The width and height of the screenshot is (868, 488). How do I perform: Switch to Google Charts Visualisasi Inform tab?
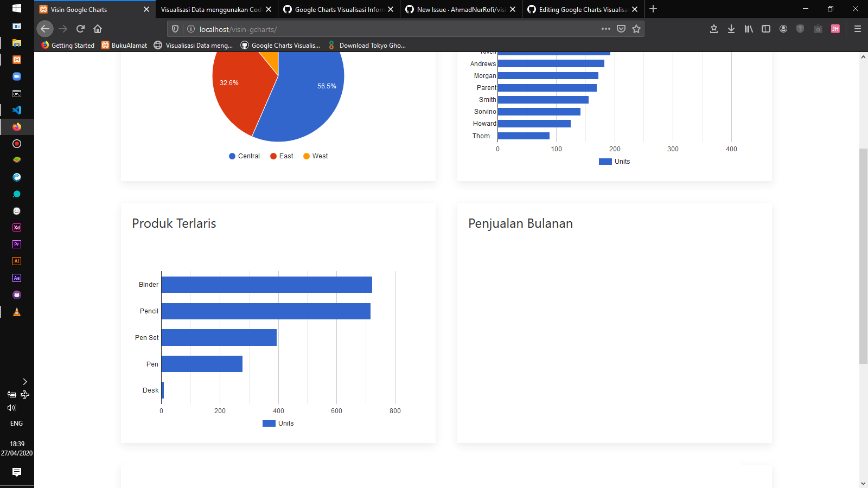click(339, 9)
